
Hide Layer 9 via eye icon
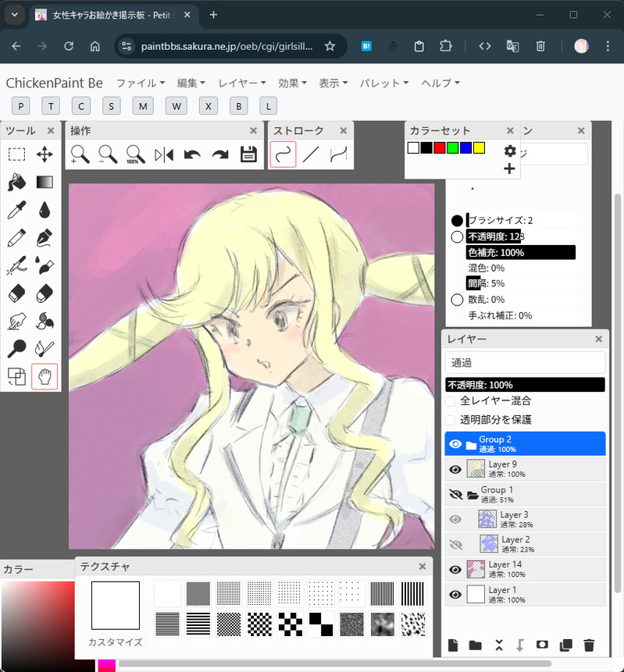[455, 469]
